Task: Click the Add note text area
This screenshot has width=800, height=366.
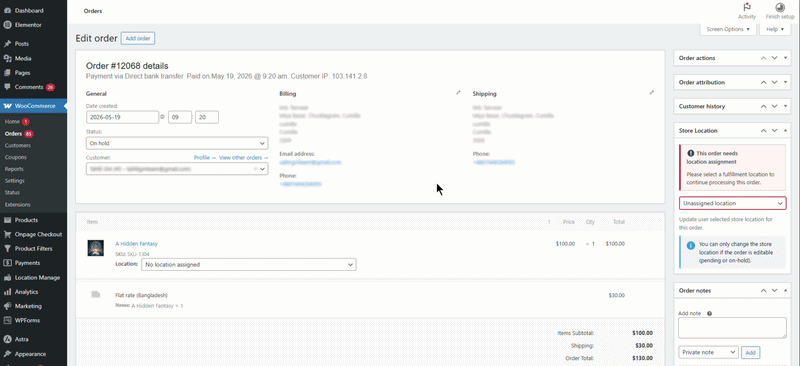Action: click(x=732, y=328)
